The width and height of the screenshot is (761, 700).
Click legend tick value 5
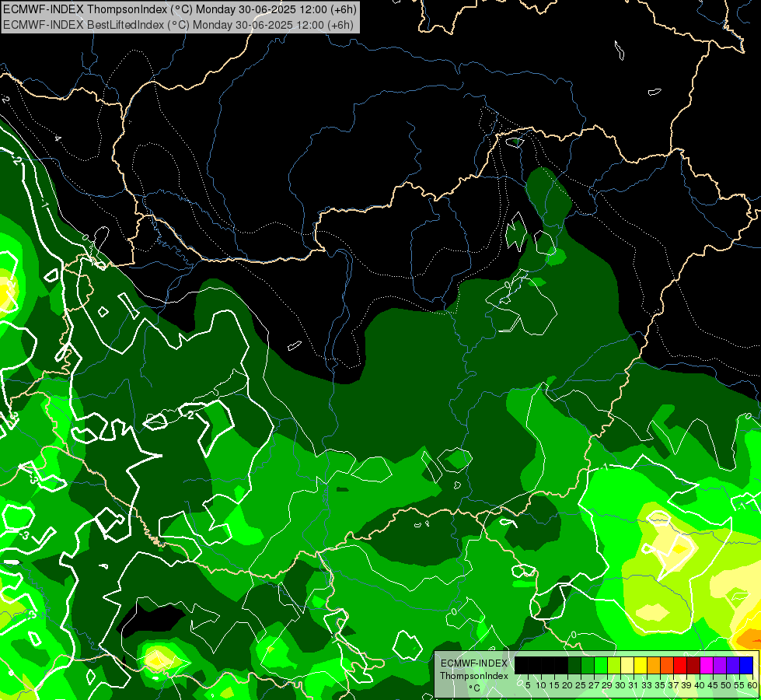click(528, 685)
